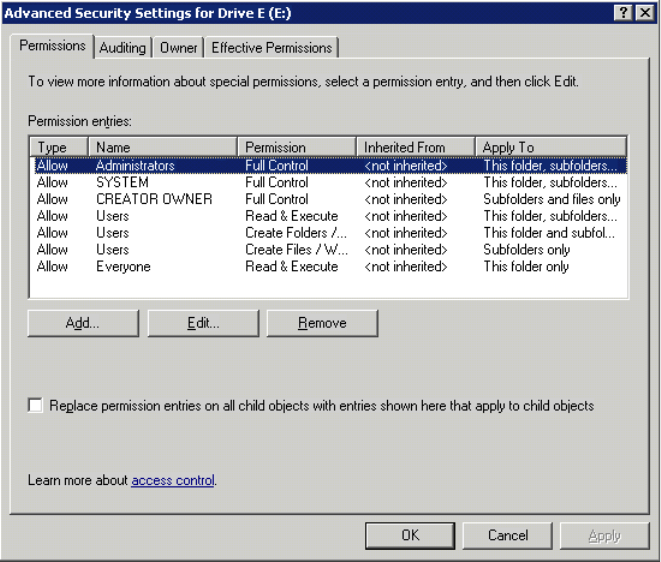661x562 pixels.
Task: Sort by the Name column header
Action: [x=163, y=147]
